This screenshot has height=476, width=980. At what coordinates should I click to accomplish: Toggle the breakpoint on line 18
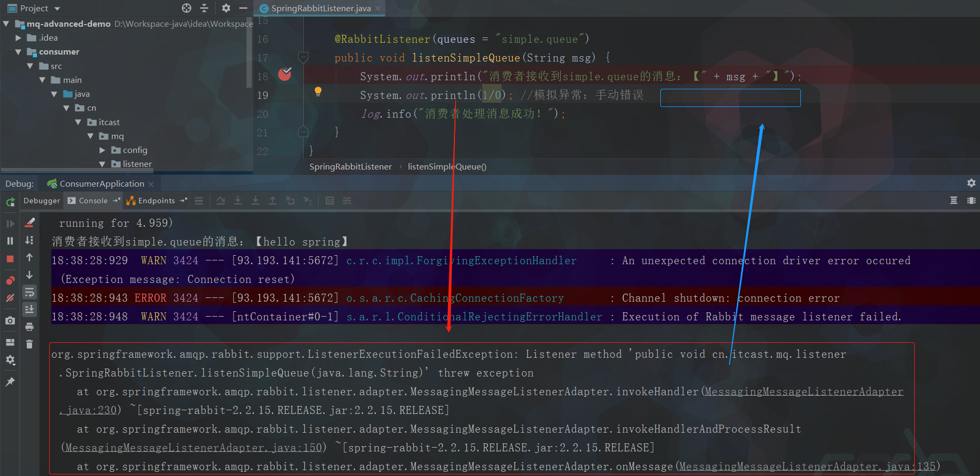coord(285,74)
